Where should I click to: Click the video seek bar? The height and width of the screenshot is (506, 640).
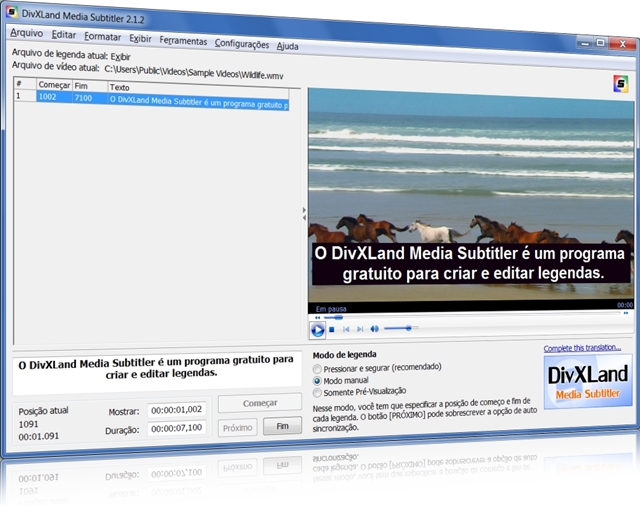472,314
